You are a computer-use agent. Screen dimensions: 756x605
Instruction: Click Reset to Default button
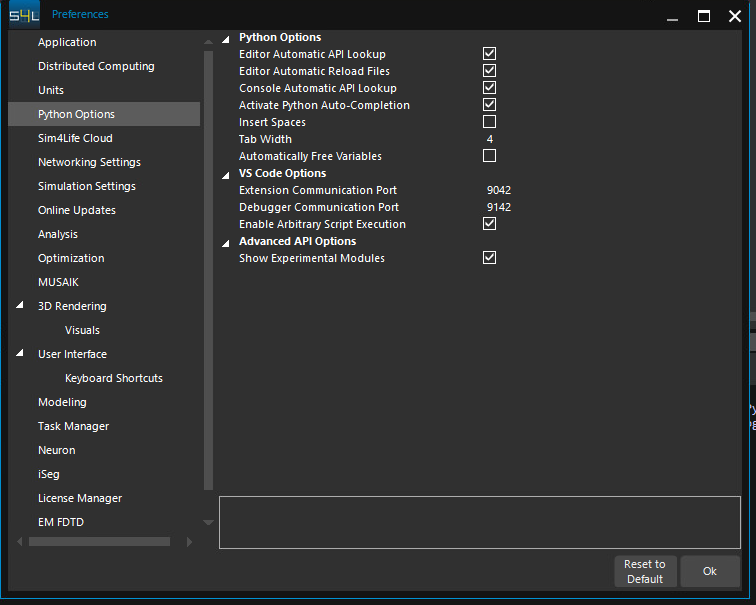coord(645,571)
